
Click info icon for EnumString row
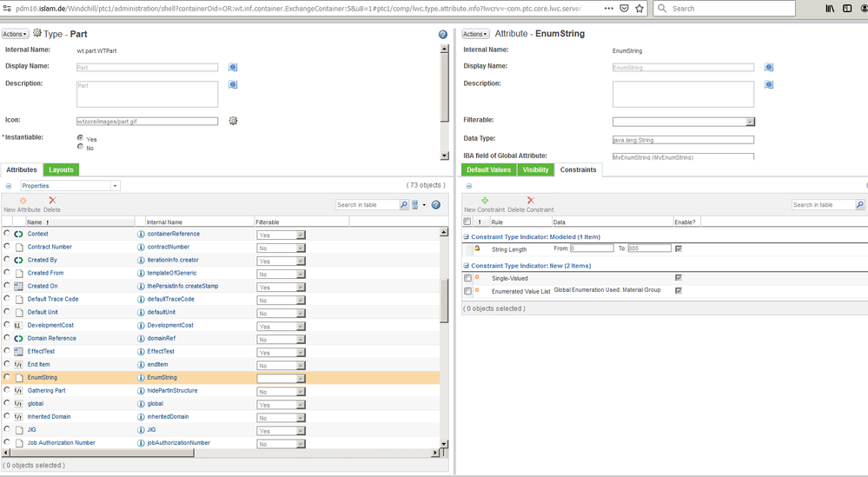click(142, 378)
